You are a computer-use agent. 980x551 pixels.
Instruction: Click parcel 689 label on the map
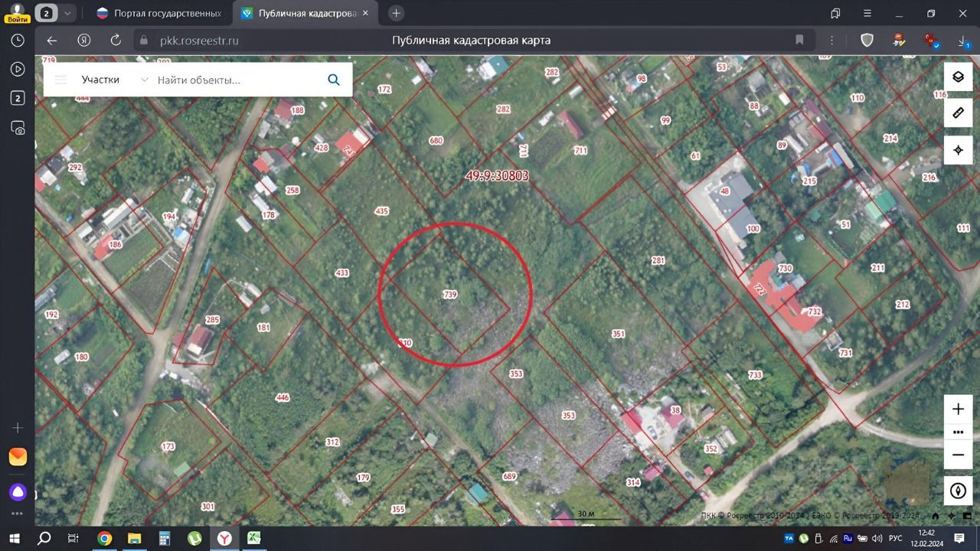[x=510, y=477]
